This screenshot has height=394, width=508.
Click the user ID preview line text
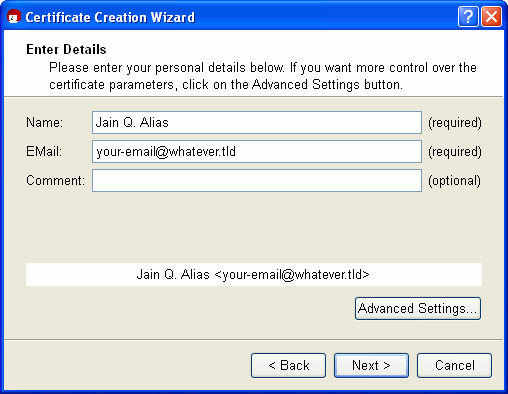pyautogui.click(x=253, y=275)
